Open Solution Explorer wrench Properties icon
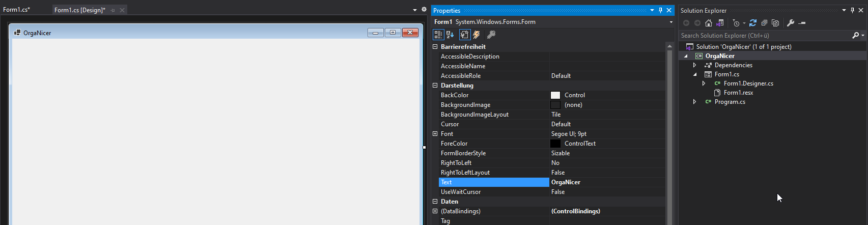Image resolution: width=868 pixels, height=225 pixels. (x=791, y=23)
